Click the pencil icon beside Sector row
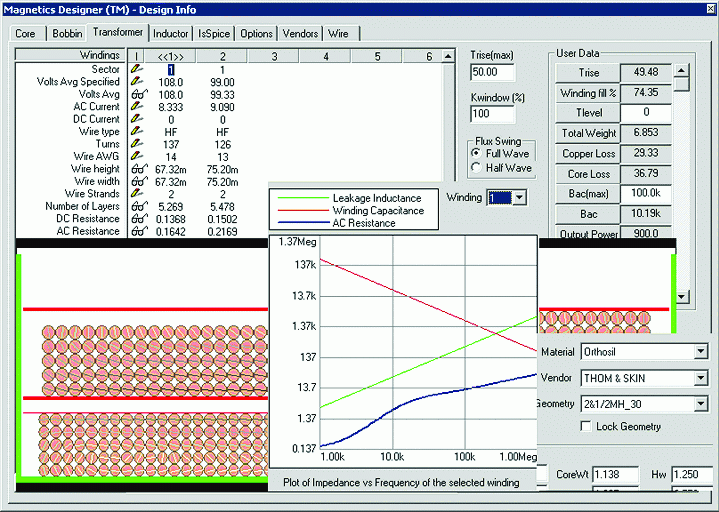719x512 pixels. pos(138,69)
